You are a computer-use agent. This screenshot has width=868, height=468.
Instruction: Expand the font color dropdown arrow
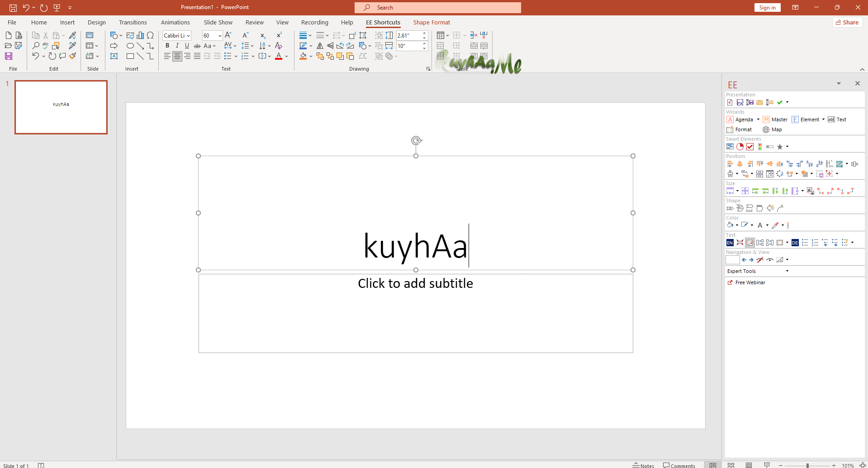[x=287, y=57]
